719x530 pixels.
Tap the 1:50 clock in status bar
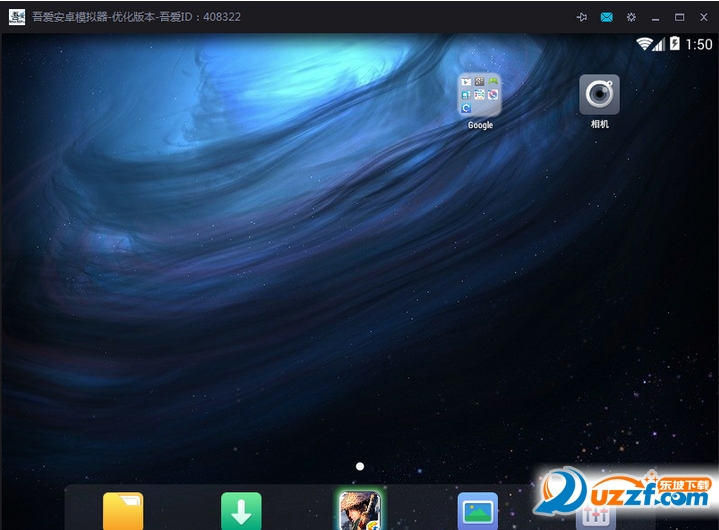tap(699, 44)
